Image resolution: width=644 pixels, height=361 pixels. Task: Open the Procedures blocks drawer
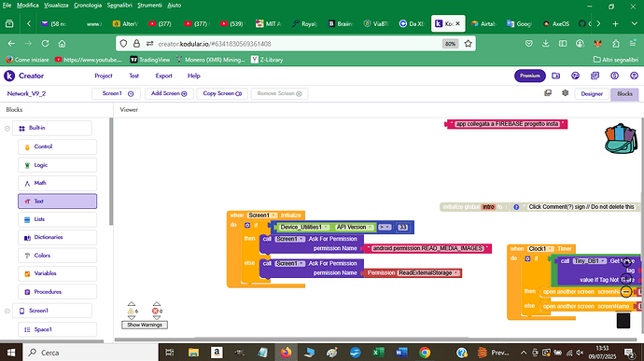pyautogui.click(x=57, y=292)
